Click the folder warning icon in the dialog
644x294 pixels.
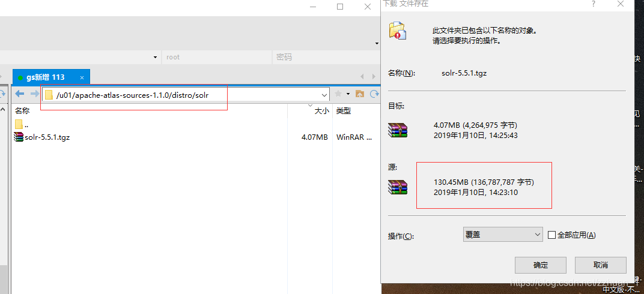point(398,31)
